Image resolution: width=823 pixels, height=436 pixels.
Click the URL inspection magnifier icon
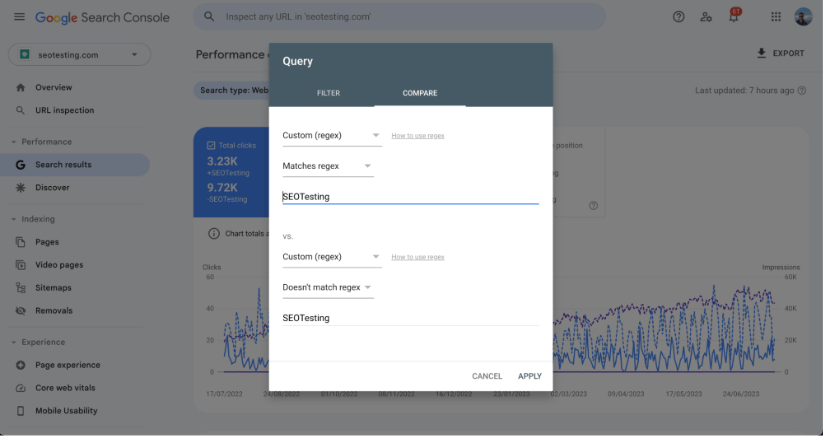point(20,110)
